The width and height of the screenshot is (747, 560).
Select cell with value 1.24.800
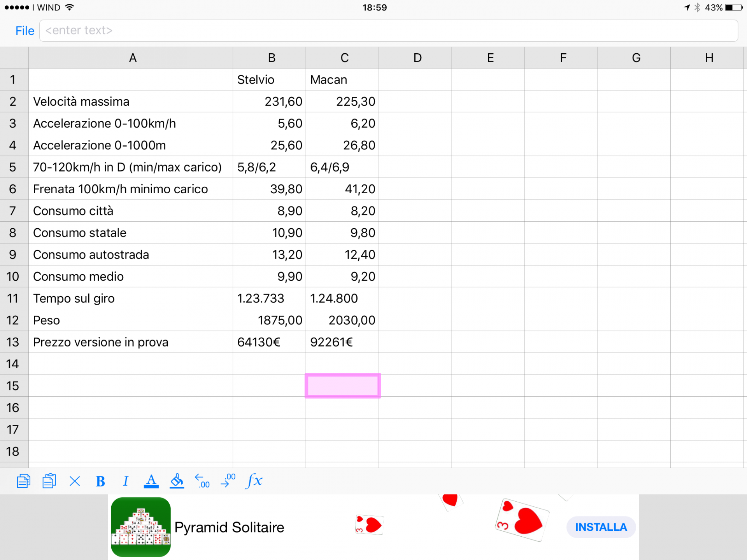point(342,298)
